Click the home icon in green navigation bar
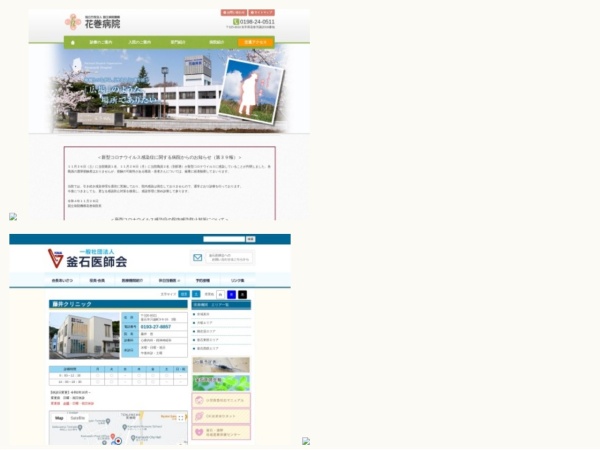Image resolution: width=600 pixels, height=450 pixels. (x=73, y=42)
